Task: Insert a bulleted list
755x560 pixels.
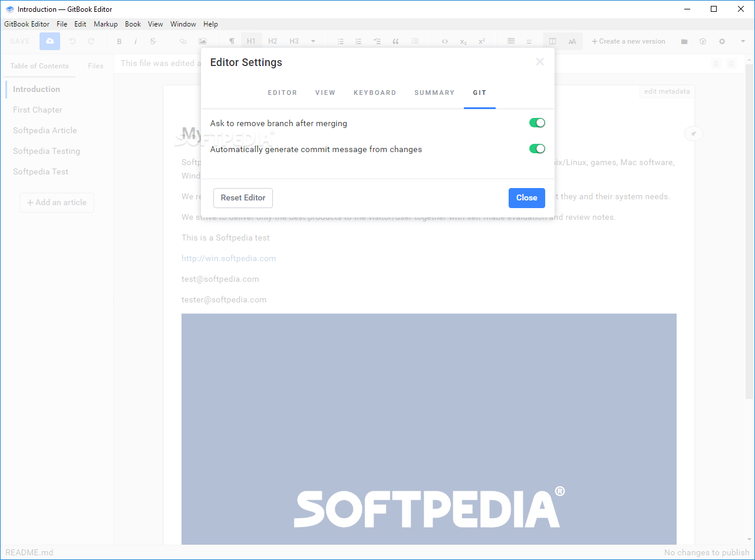Action: pyautogui.click(x=341, y=41)
